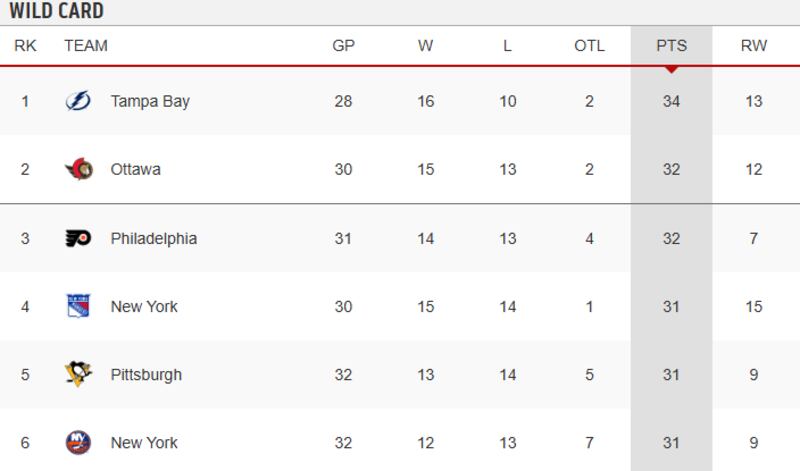Sort table by W column header
Screen dimensions: 800x471
(426, 46)
